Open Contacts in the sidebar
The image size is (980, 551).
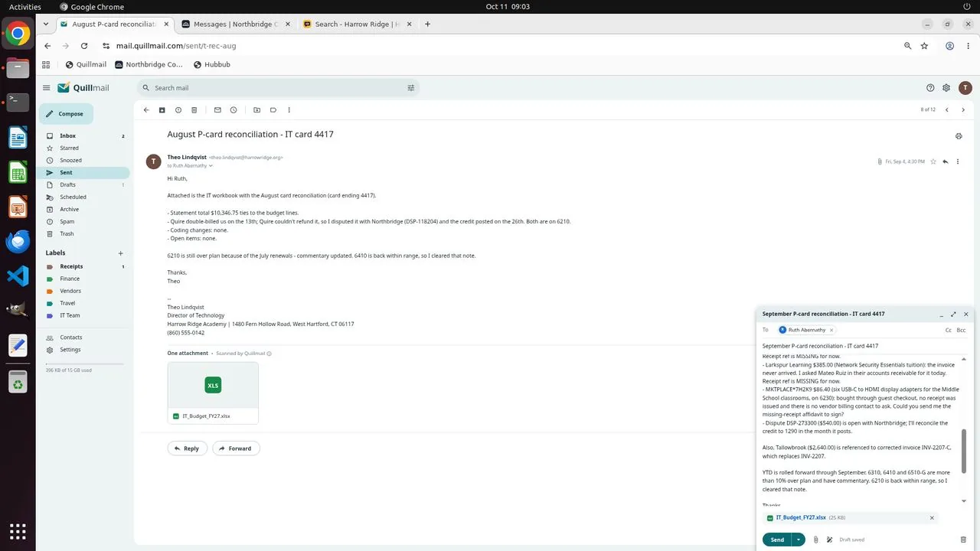pos(84,337)
